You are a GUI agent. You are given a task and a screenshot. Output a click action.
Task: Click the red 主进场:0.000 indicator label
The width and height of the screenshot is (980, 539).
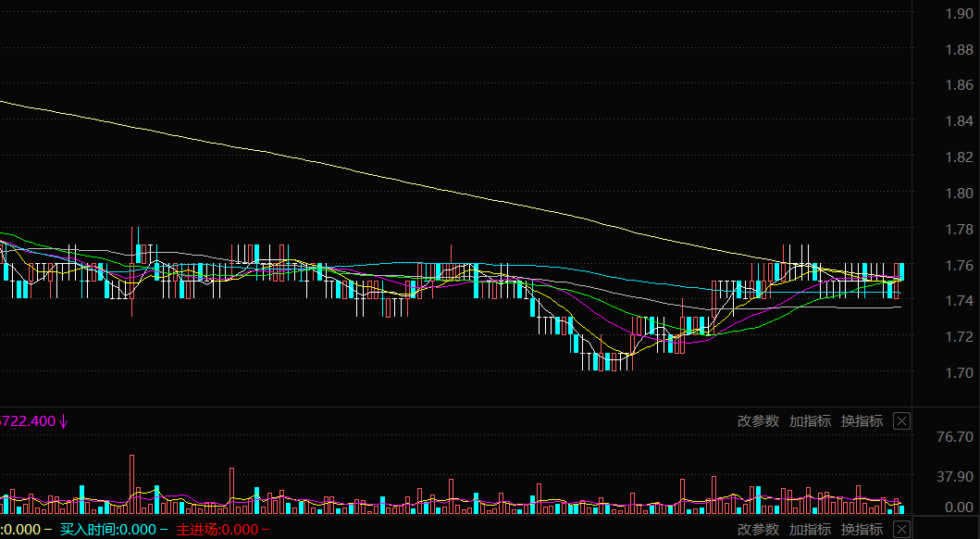tap(217, 530)
